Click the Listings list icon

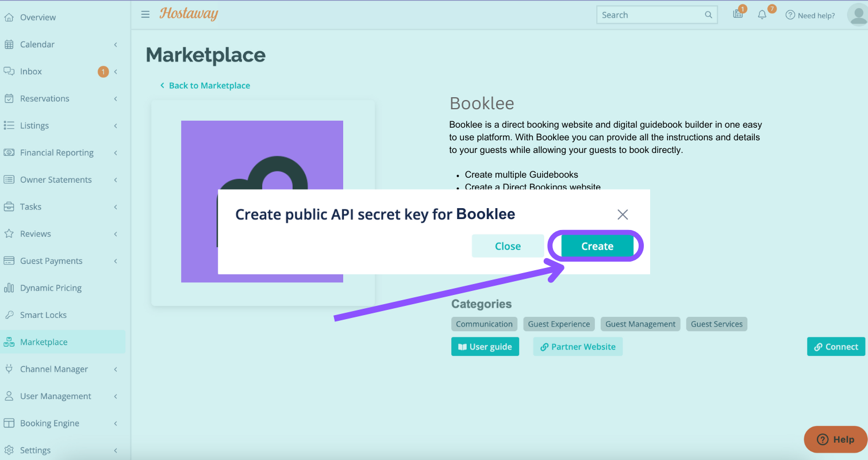click(9, 125)
